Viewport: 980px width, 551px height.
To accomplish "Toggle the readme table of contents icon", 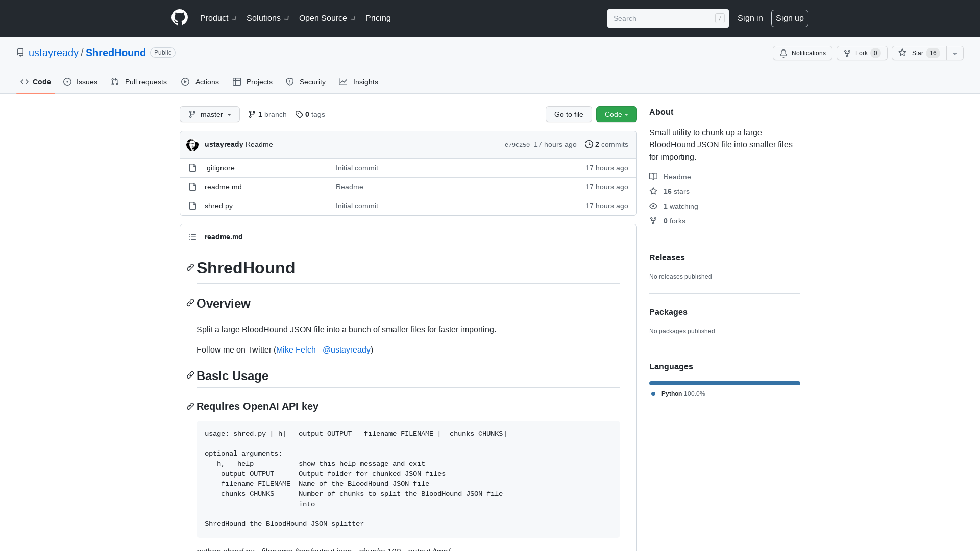I will point(192,237).
